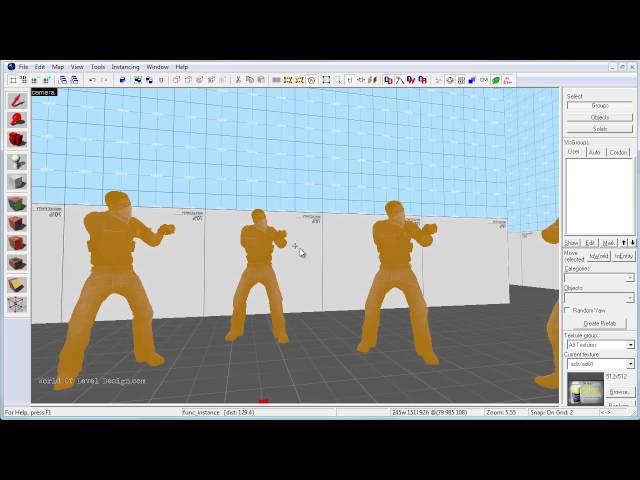640x480 pixels.
Task: Toggle 3D grid display
Action: pyautogui.click(x=24, y=80)
